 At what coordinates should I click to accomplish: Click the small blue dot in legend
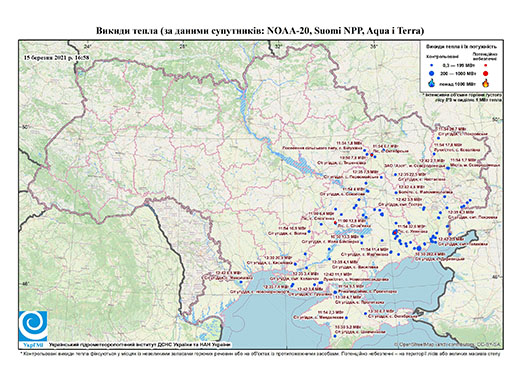(432, 65)
